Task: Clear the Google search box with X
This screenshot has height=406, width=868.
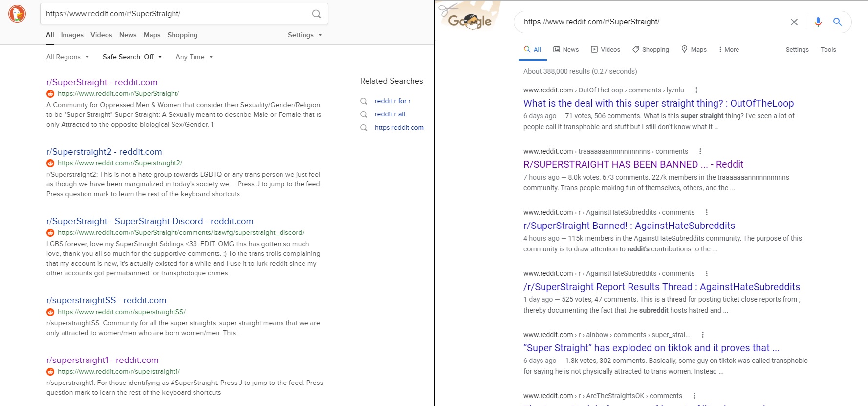Action: [x=794, y=22]
